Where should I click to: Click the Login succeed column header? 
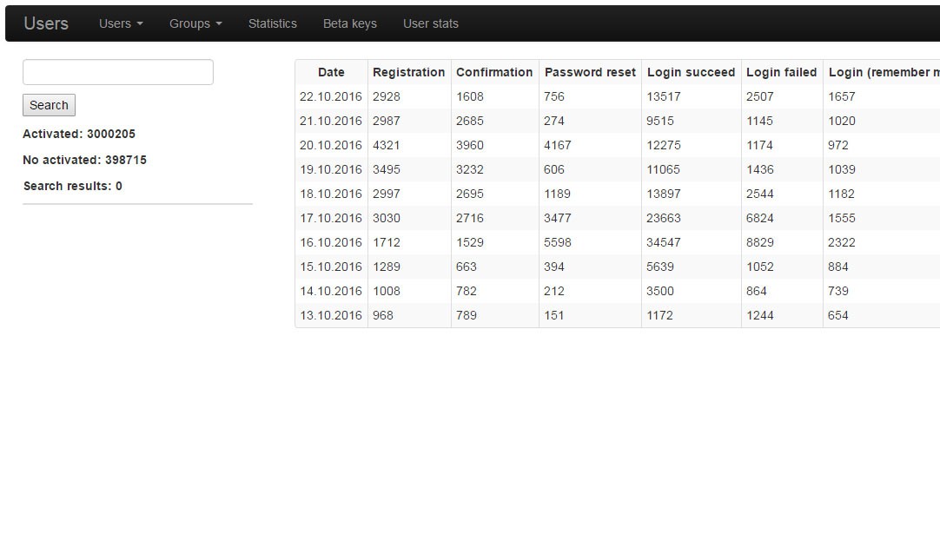691,72
